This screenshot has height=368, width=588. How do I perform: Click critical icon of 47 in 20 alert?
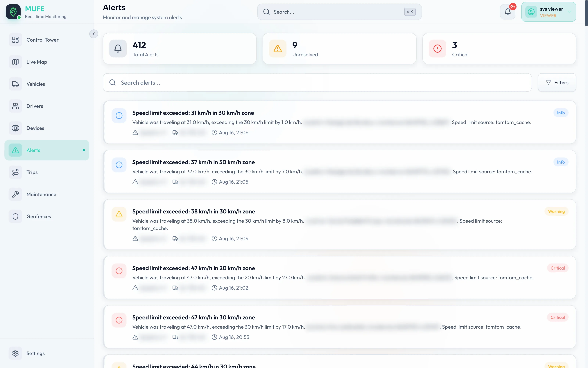[x=119, y=271]
